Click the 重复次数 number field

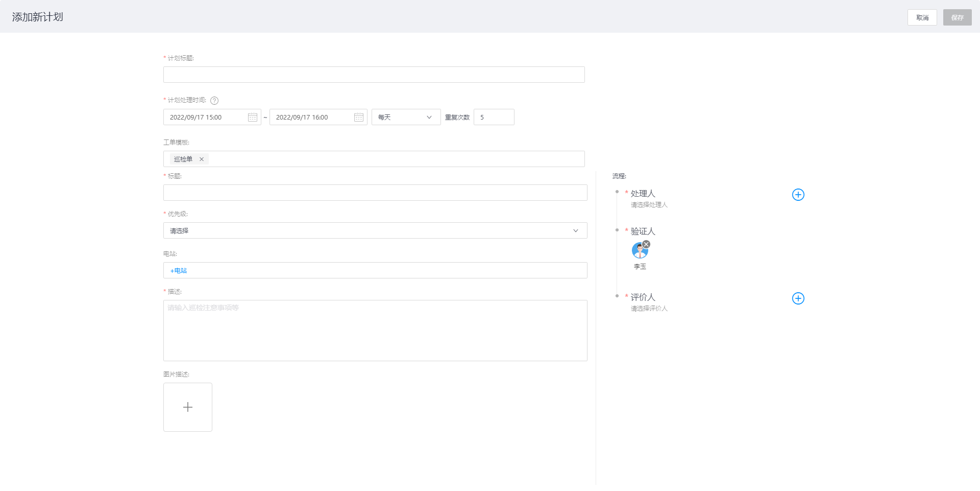pyautogui.click(x=494, y=118)
